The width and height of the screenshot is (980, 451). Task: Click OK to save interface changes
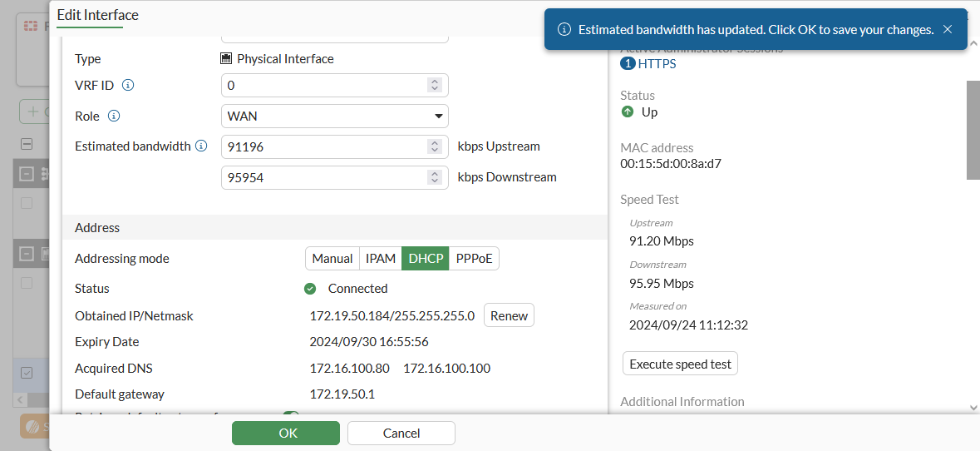click(x=286, y=433)
